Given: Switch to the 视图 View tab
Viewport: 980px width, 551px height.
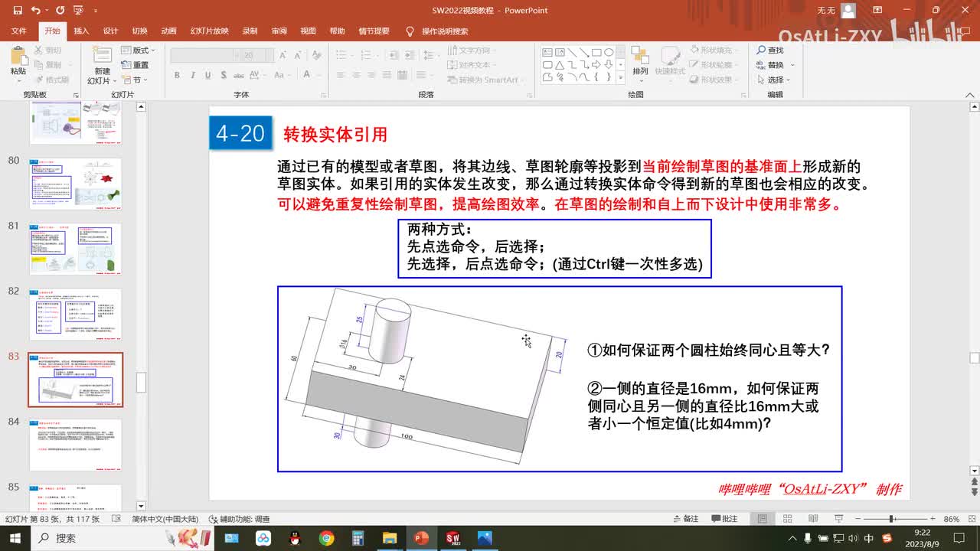Looking at the screenshot, I should click(x=308, y=31).
